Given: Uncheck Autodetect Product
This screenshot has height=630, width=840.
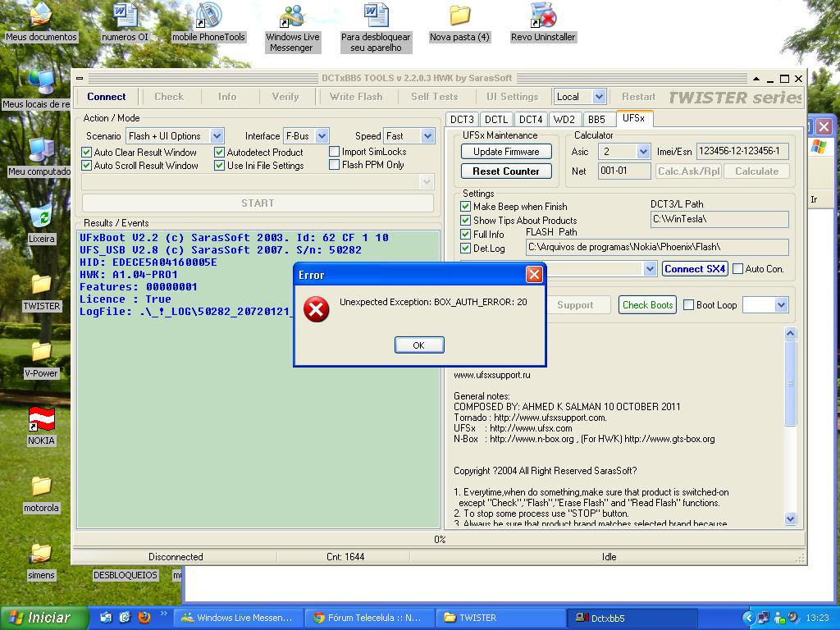Looking at the screenshot, I should (219, 152).
